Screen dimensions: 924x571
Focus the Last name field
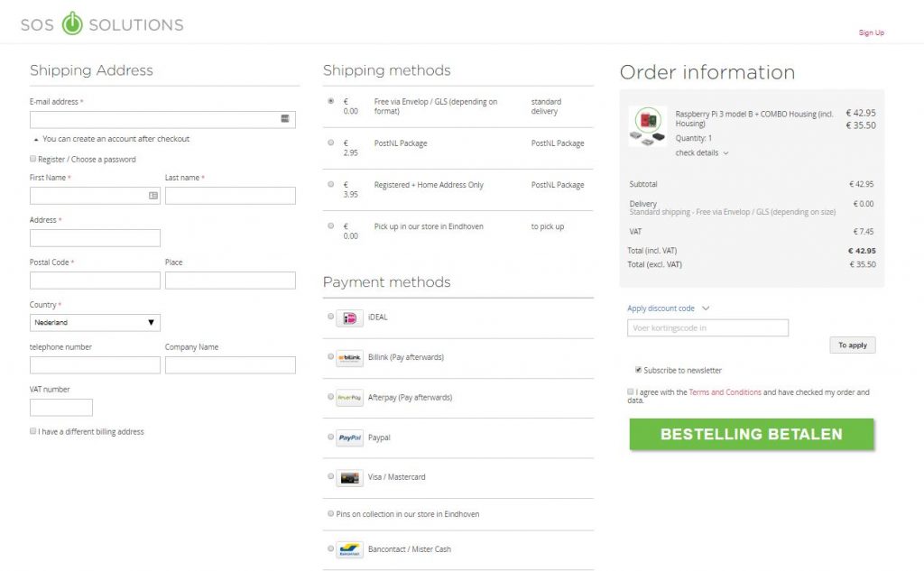pos(230,196)
